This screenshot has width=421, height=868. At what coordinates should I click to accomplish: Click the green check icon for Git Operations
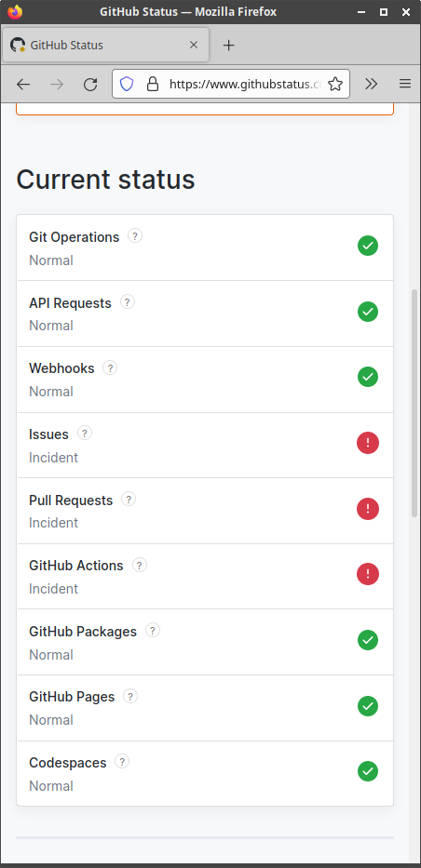tap(368, 246)
